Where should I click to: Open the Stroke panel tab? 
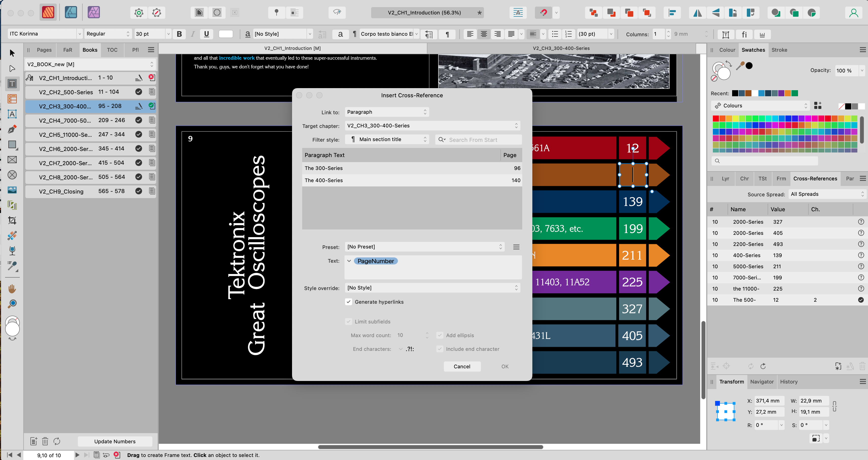(779, 50)
